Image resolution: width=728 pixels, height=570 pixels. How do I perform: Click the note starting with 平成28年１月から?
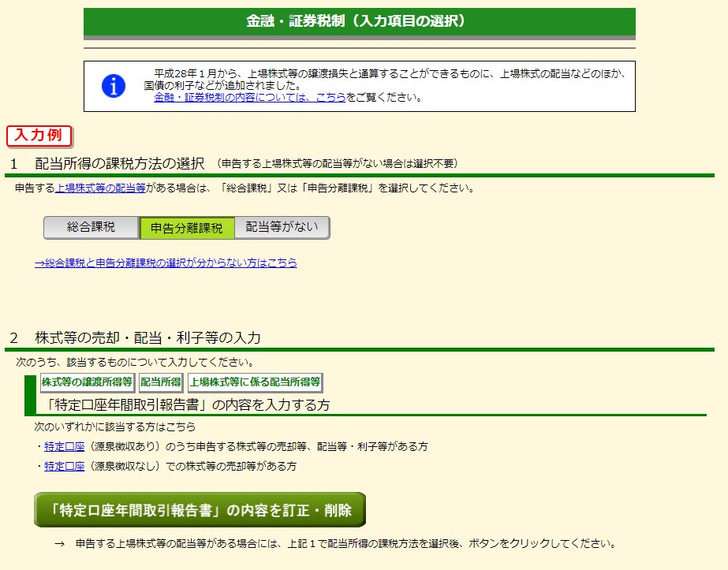click(x=386, y=80)
